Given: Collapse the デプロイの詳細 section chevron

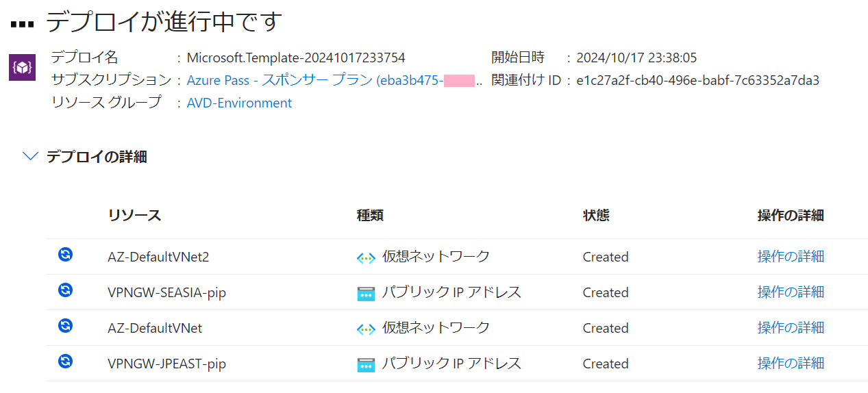Looking at the screenshot, I should (30, 156).
